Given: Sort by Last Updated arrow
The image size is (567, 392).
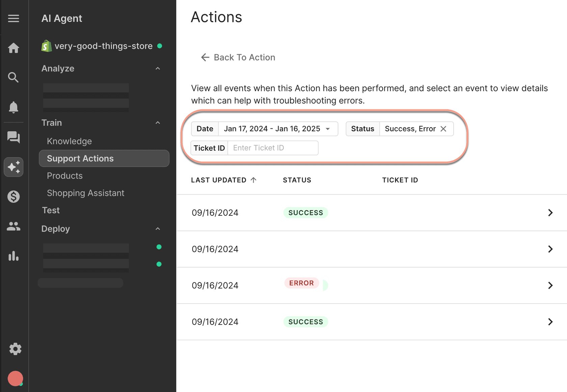Looking at the screenshot, I should pyautogui.click(x=253, y=180).
